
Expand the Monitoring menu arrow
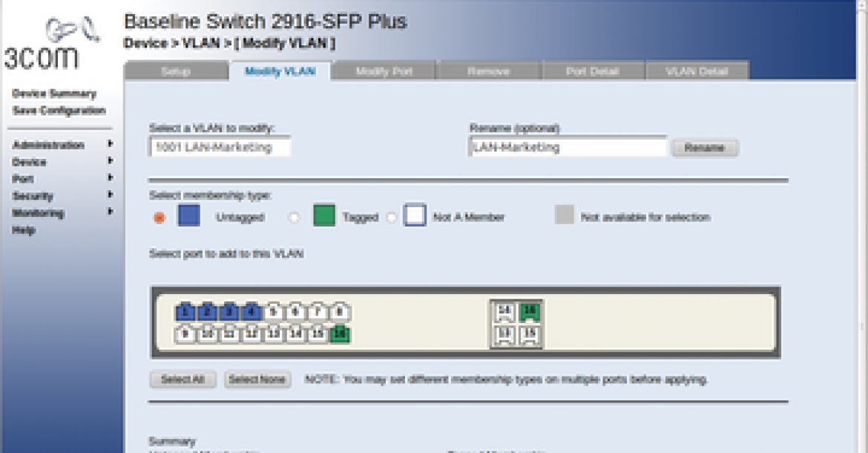110,212
